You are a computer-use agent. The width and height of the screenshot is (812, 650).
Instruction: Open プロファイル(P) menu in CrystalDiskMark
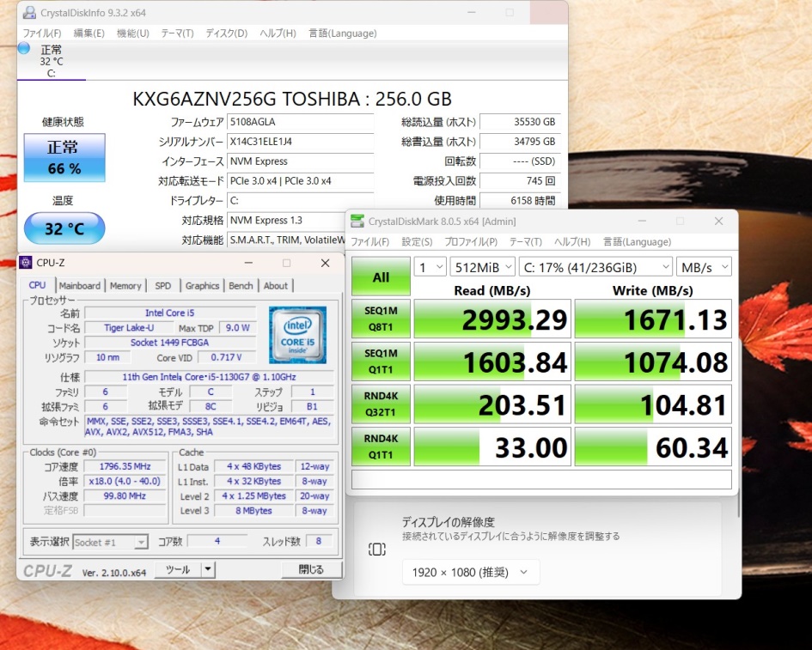tap(471, 241)
